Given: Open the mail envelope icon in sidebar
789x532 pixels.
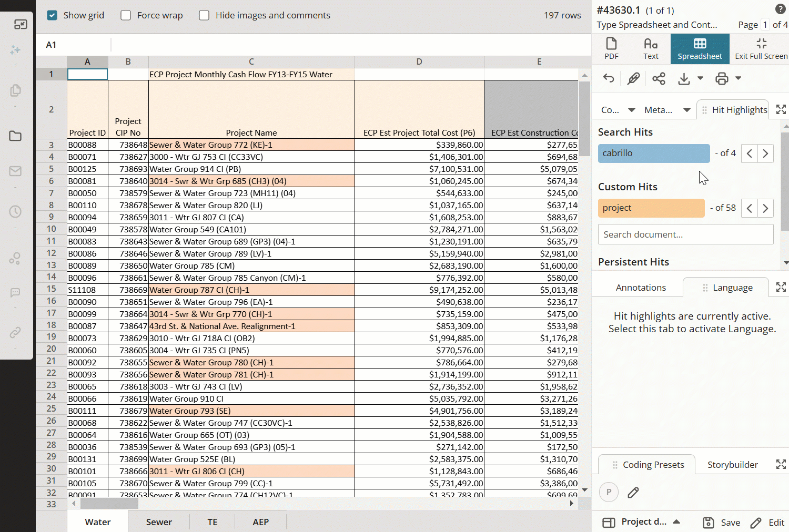Looking at the screenshot, I should (x=15, y=171).
